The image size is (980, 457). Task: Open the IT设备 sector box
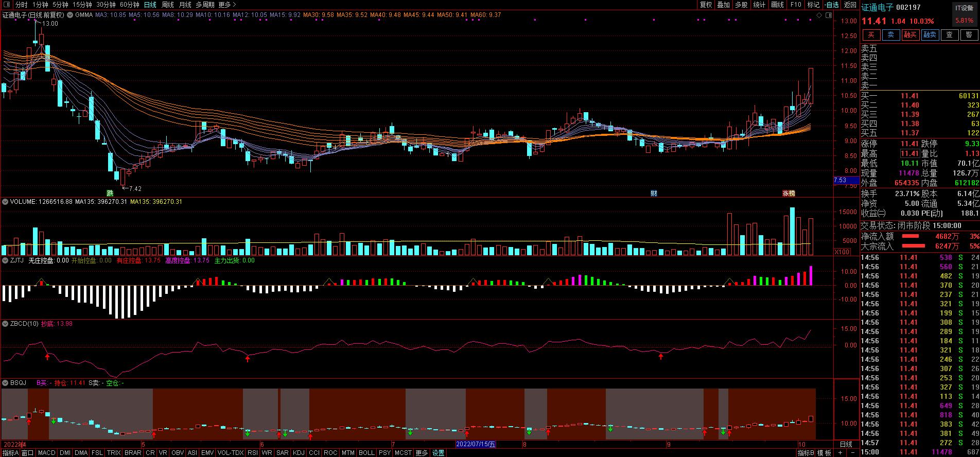[964, 14]
